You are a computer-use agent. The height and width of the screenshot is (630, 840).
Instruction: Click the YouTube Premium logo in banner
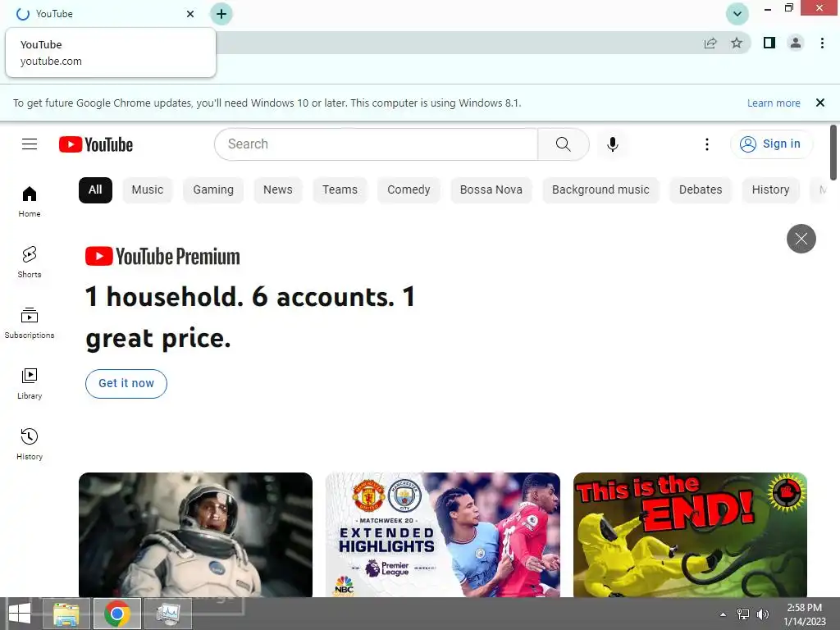point(162,257)
